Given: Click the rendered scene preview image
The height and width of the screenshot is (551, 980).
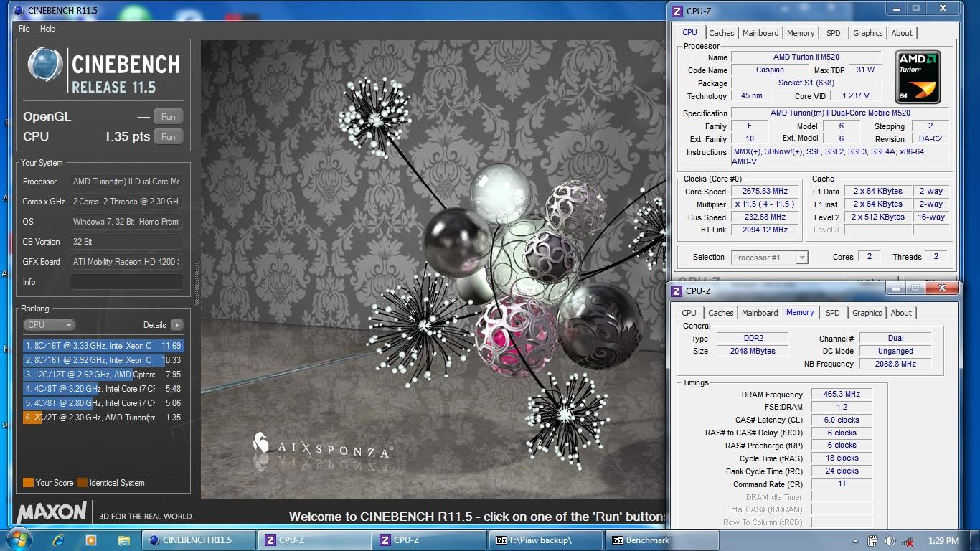Looking at the screenshot, I should coord(433,269).
